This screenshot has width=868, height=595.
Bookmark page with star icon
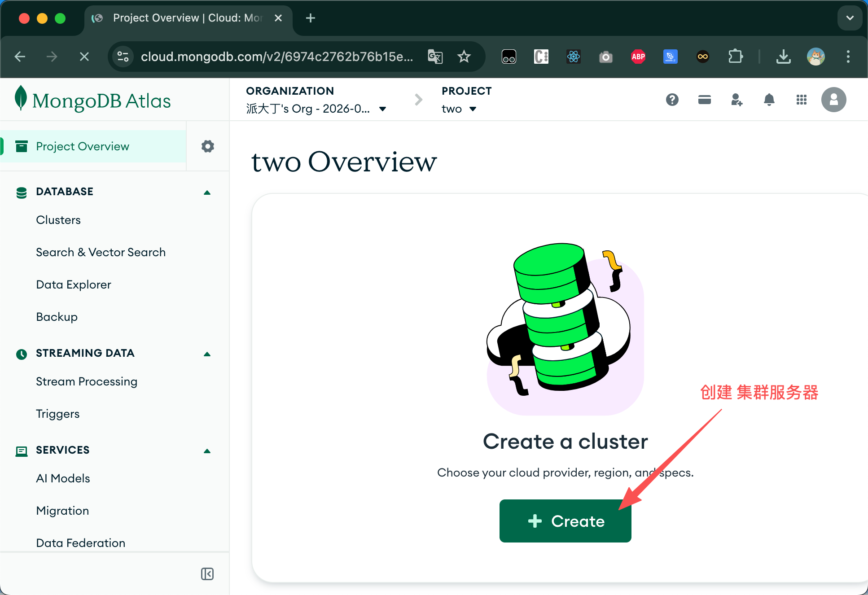(x=464, y=57)
